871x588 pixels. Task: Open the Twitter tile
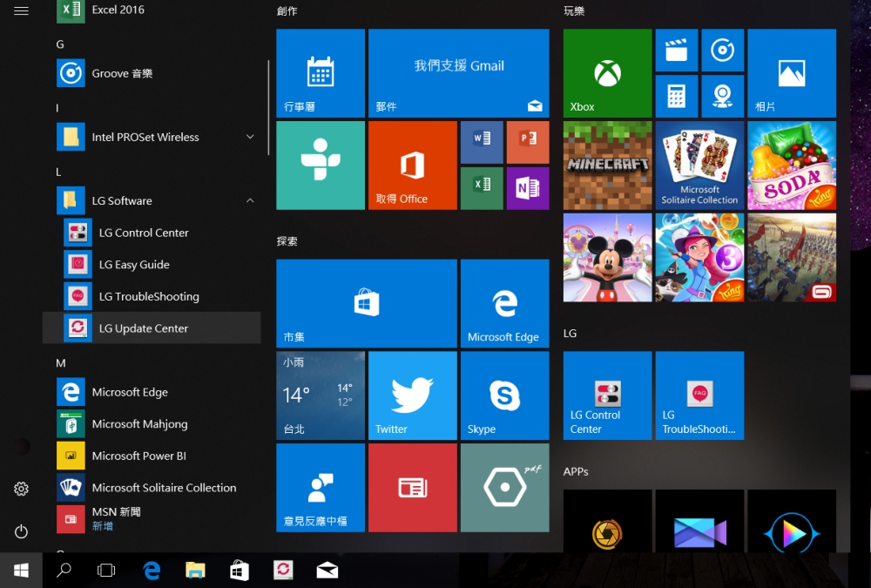pos(412,395)
